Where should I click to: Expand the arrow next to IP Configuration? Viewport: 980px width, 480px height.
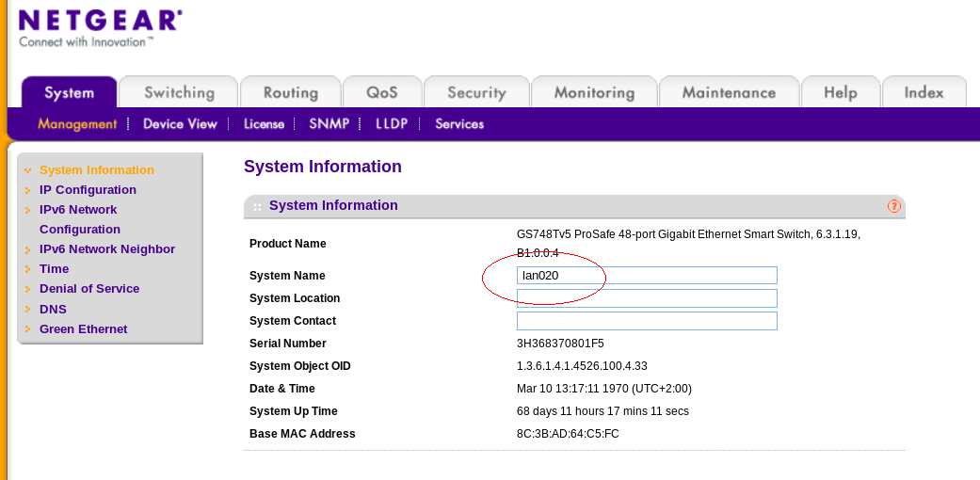[x=27, y=190]
